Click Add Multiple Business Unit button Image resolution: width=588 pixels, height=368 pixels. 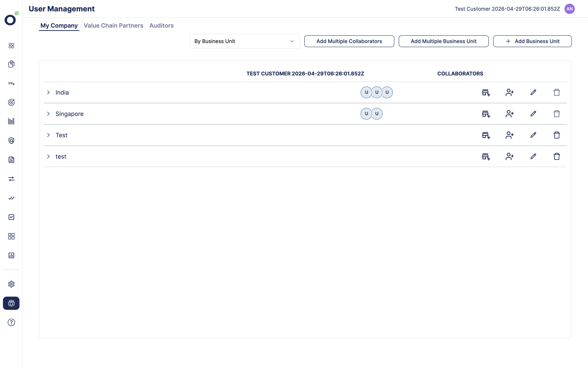pos(443,41)
